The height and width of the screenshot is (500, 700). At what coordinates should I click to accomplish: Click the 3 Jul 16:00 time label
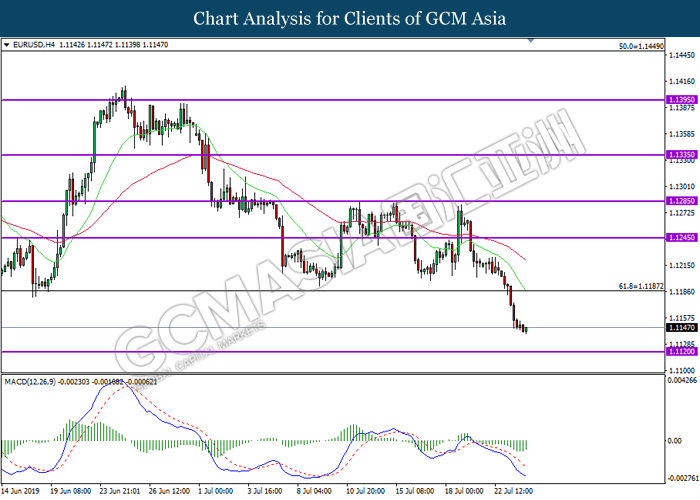click(265, 491)
